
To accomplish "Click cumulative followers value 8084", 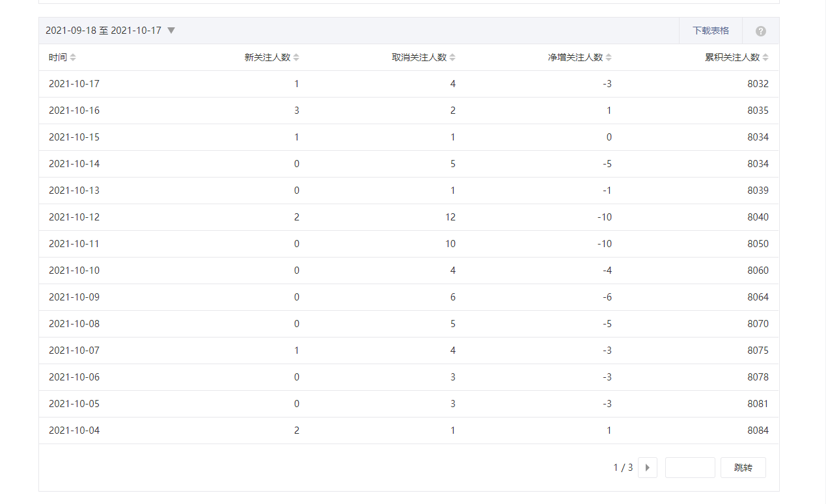I will pos(758,431).
